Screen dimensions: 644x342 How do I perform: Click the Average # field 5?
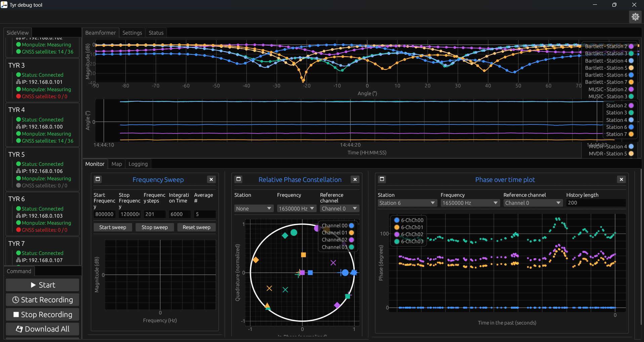[x=205, y=214]
